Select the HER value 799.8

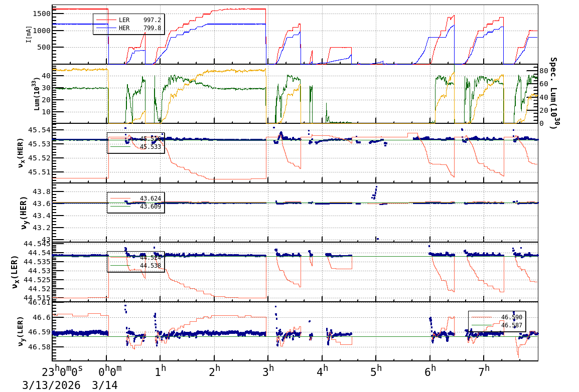click(152, 28)
